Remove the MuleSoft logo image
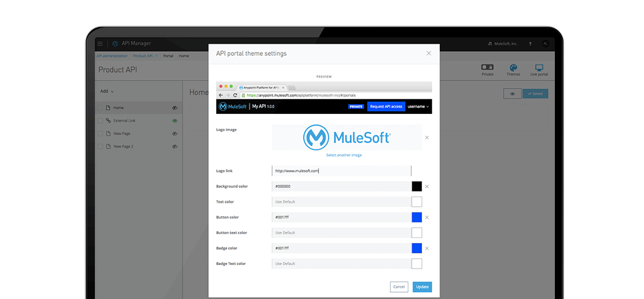Screen dimensions: 644x299 coord(427,137)
